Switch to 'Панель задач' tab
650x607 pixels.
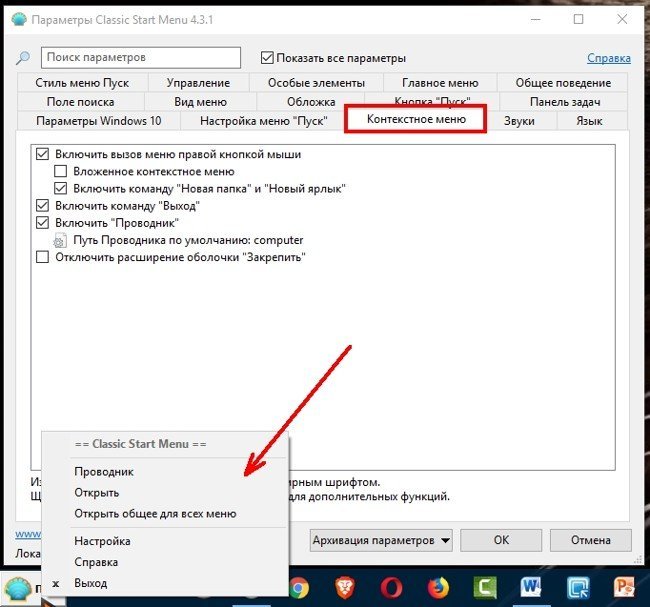[565, 102]
